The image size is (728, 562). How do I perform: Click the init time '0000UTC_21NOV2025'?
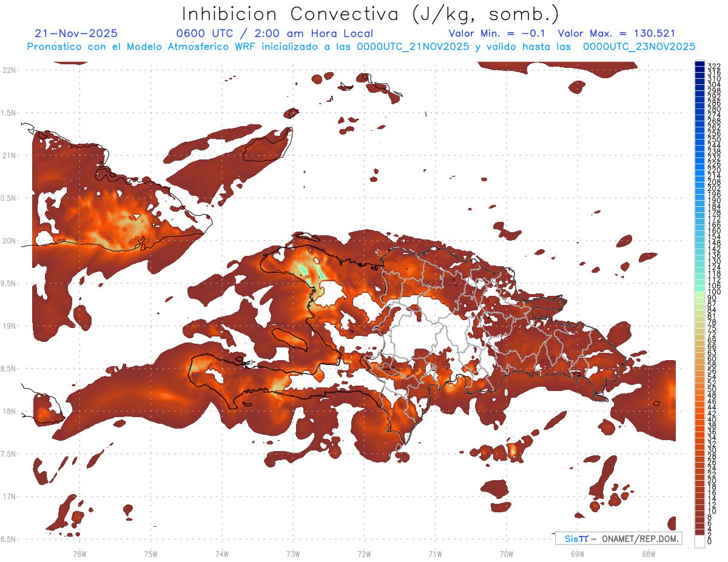point(413,47)
